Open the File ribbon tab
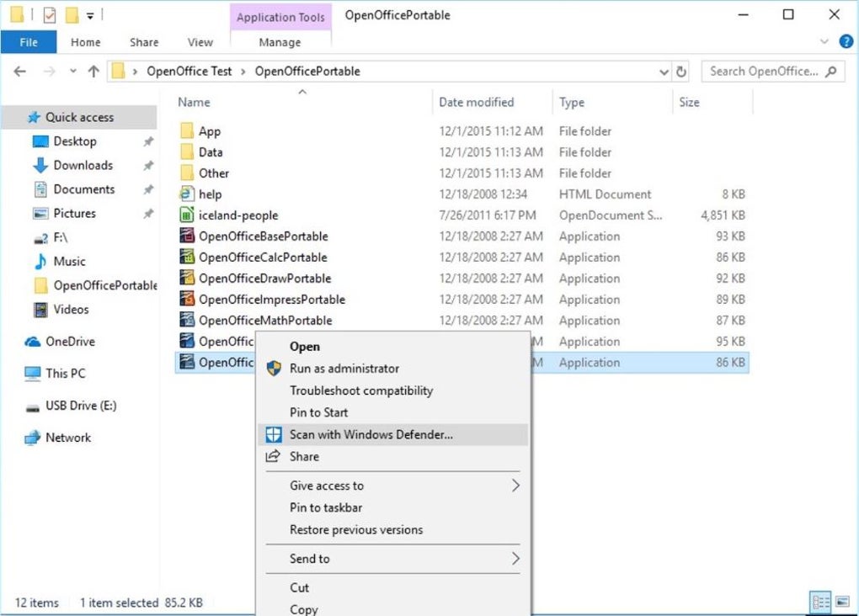This screenshot has height=616, width=859. pos(29,42)
